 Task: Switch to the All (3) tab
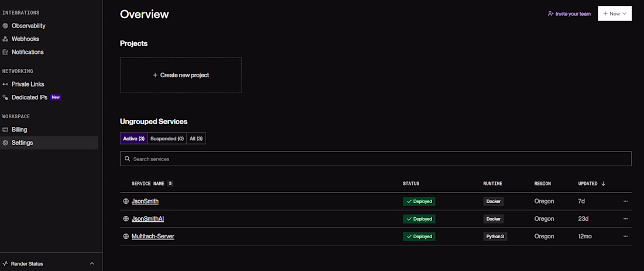(x=196, y=138)
